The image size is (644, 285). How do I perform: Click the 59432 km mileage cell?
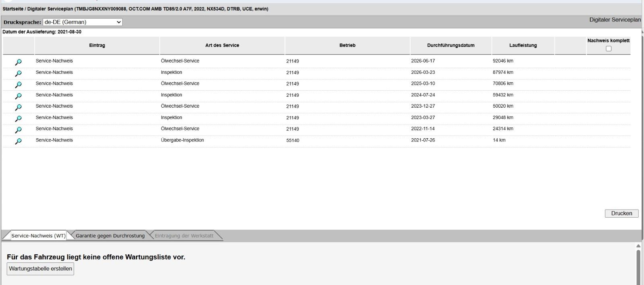[503, 95]
